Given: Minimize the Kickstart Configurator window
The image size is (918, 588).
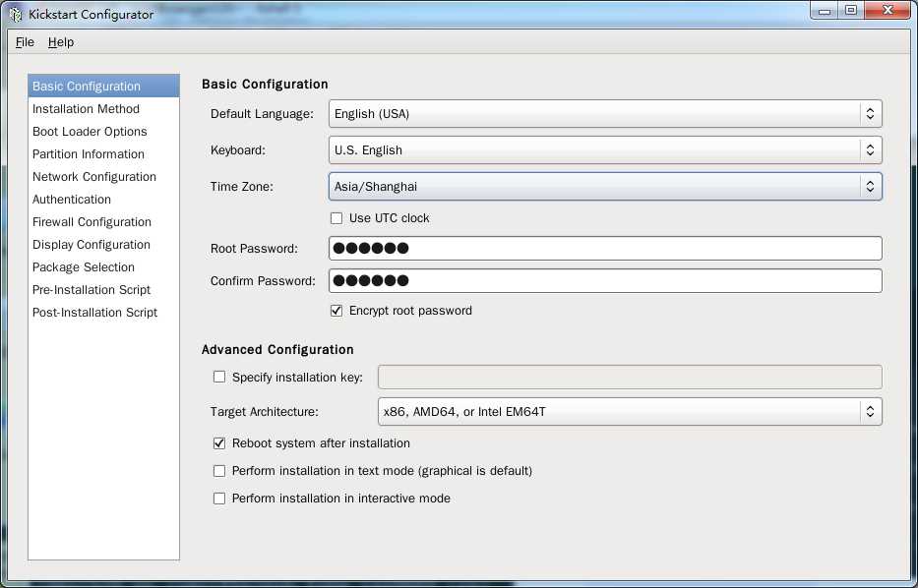Looking at the screenshot, I should 825,11.
